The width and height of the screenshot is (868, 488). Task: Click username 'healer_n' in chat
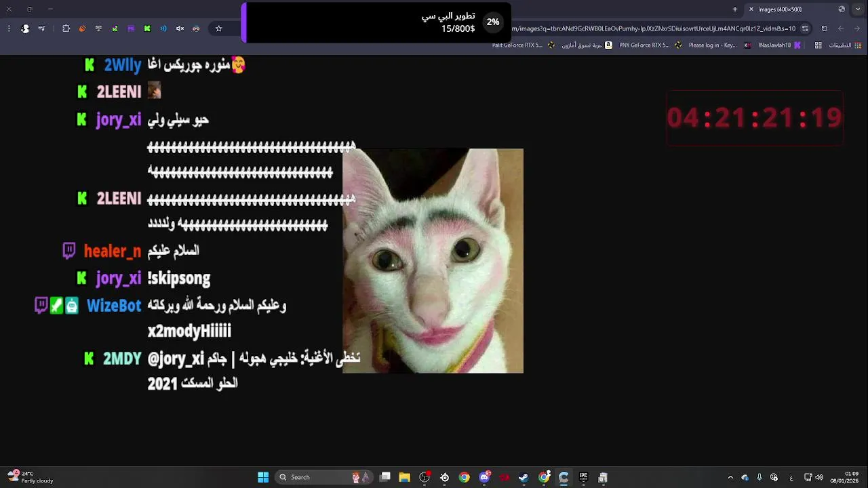coord(113,251)
